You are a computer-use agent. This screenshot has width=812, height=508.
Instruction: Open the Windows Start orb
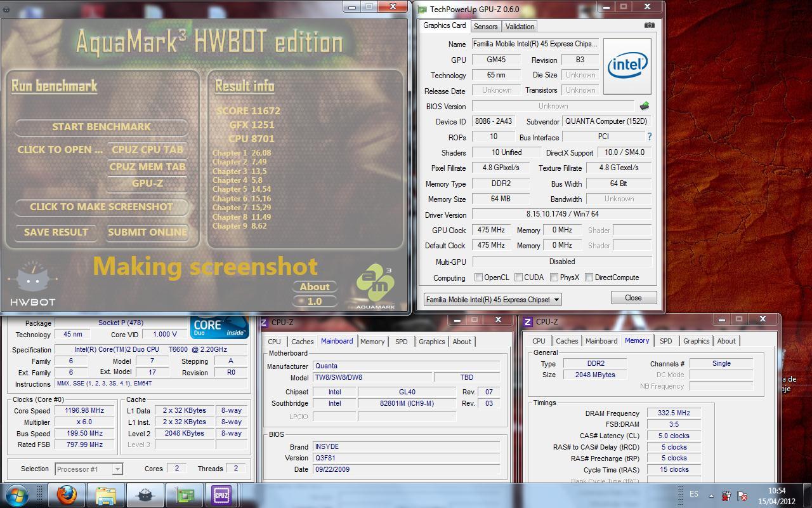tap(17, 495)
